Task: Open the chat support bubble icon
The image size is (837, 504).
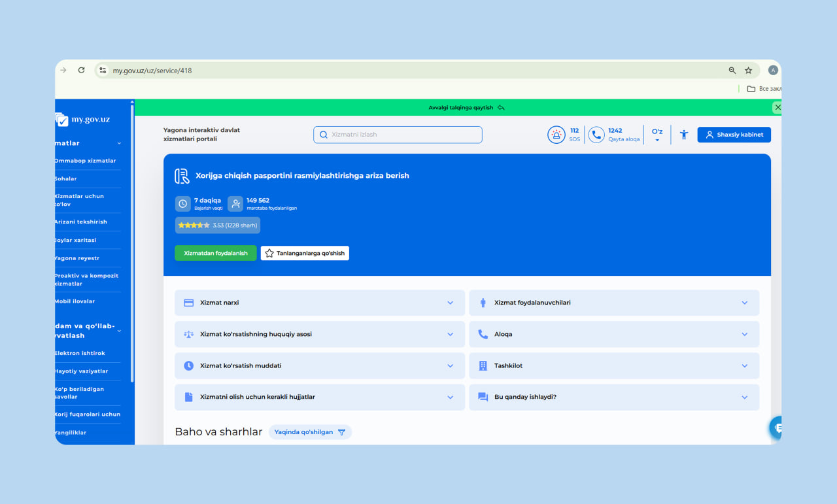Action: pos(777,428)
